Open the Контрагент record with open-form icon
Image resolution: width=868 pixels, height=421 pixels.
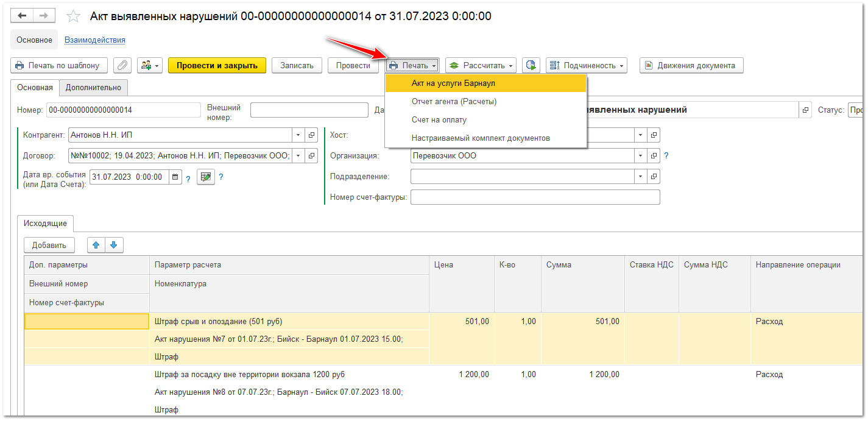(x=311, y=135)
